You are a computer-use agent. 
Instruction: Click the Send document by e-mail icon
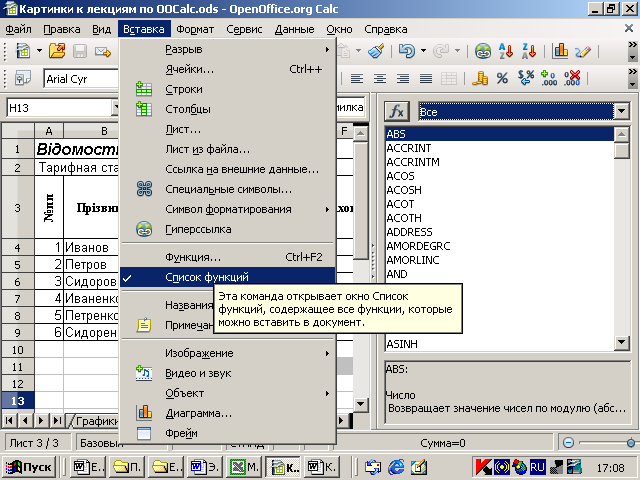point(103,51)
